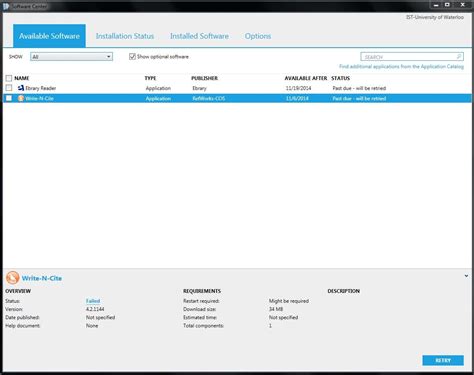Open the Installed Software tab
Viewport: 474px width, 375px height.
tap(199, 36)
